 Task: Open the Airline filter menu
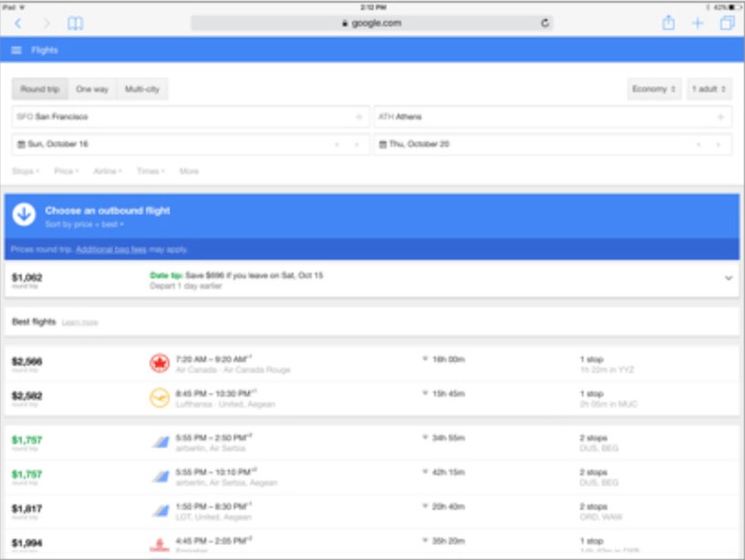pyautogui.click(x=108, y=171)
